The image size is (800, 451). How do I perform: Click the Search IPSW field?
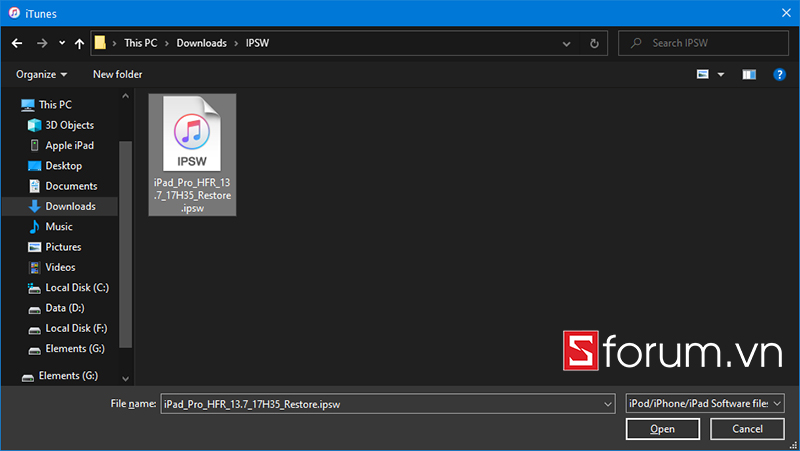[x=703, y=43]
